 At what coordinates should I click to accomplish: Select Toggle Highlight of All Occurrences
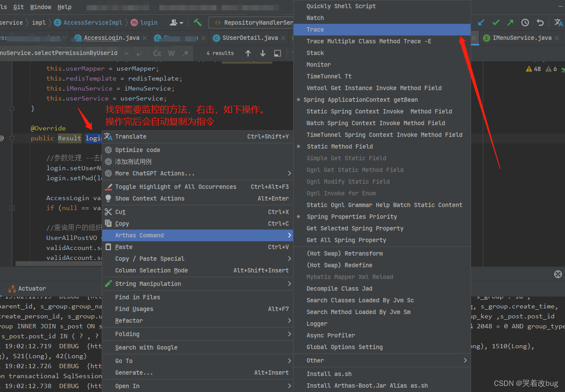pyautogui.click(x=197, y=187)
